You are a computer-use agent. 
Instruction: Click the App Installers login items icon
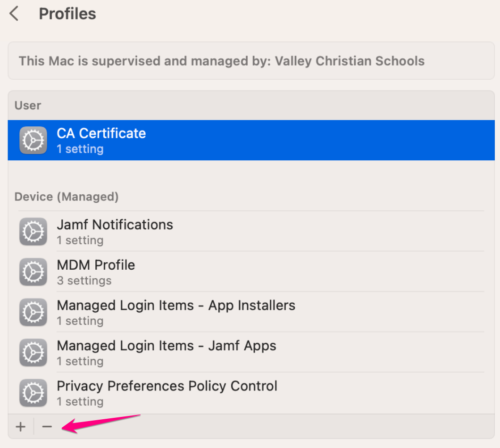33,312
